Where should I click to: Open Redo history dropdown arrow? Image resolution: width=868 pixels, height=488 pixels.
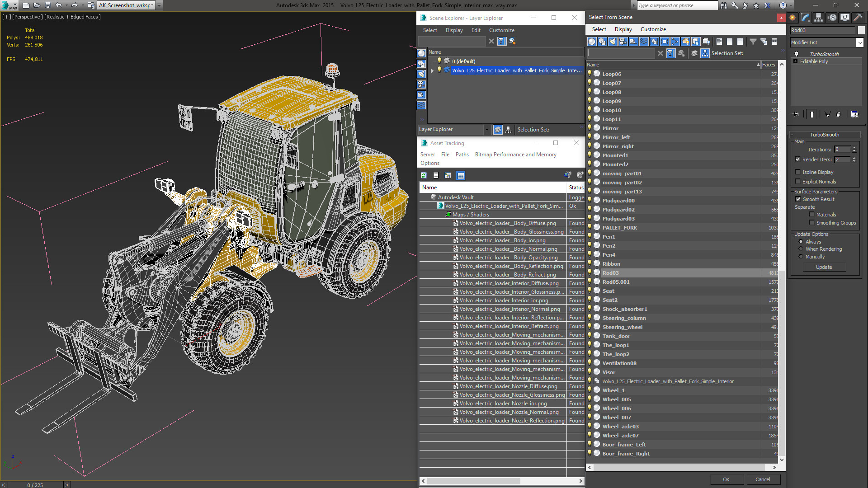pyautogui.click(x=83, y=5)
